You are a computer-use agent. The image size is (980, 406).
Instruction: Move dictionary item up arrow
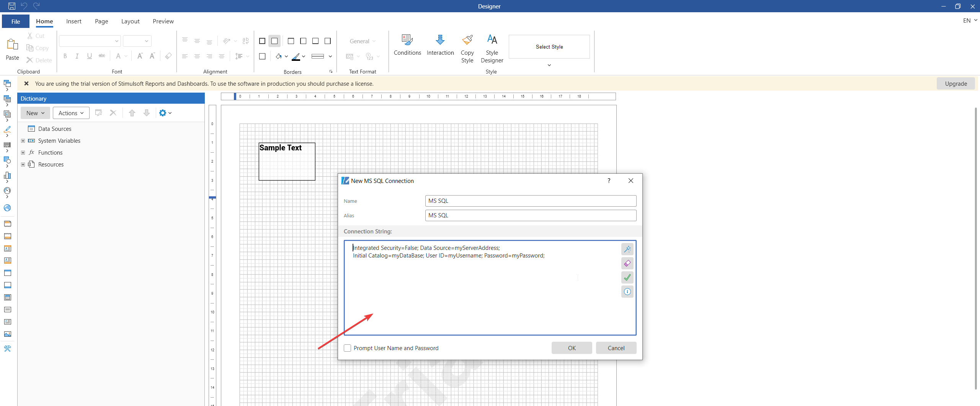pos(132,113)
